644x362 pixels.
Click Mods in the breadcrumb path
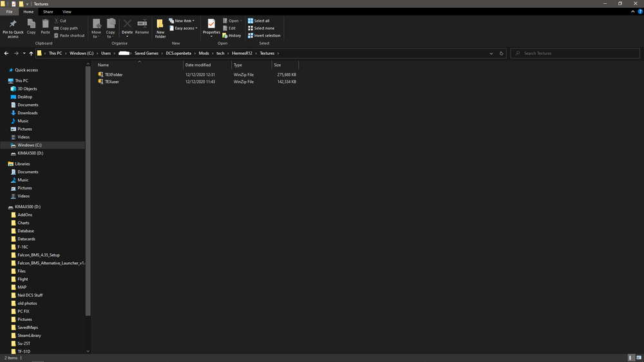[x=204, y=53]
